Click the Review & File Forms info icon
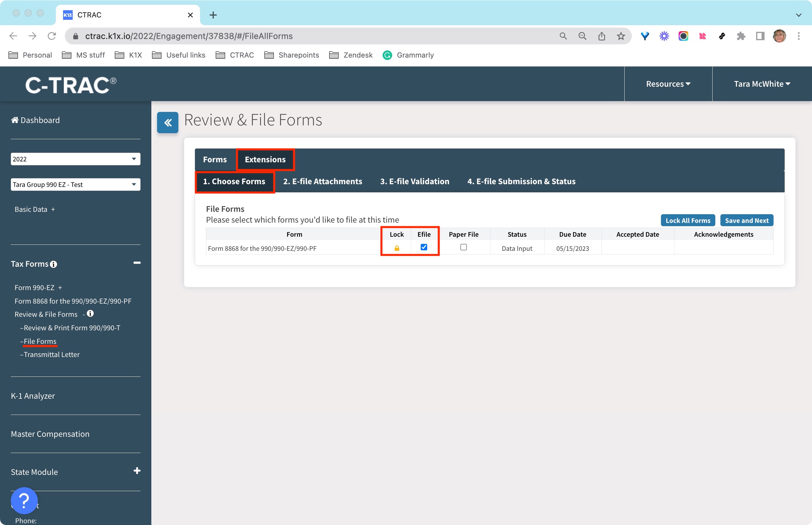812x525 pixels. point(90,313)
